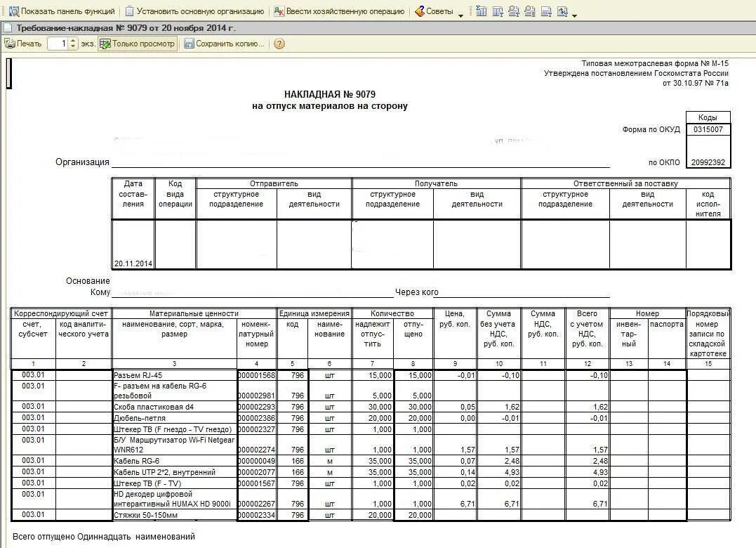Select the Единица измерения column header
The image size is (756, 548).
point(314,313)
